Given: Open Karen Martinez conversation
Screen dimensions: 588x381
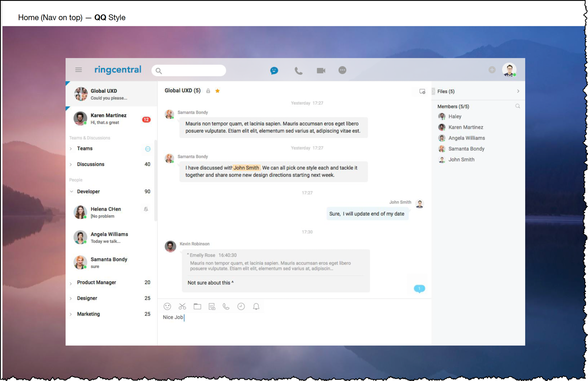Looking at the screenshot, I should coord(112,118).
